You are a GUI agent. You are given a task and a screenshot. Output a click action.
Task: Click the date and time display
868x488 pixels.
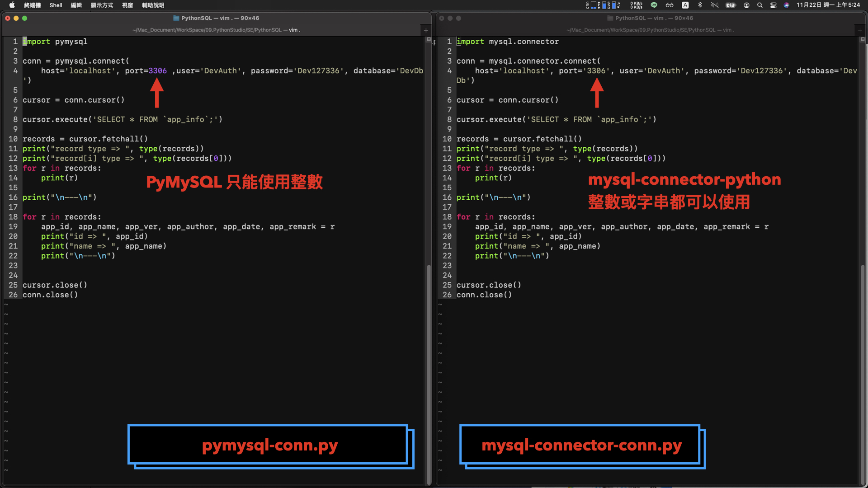(x=828, y=5)
